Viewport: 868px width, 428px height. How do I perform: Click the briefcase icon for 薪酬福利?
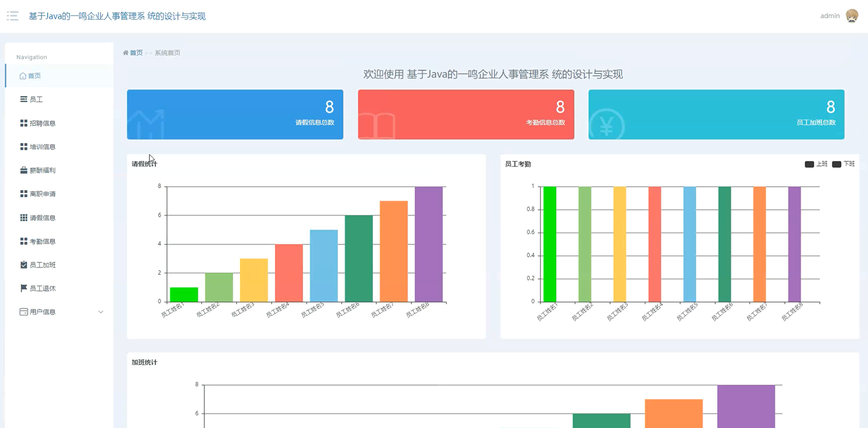point(23,170)
